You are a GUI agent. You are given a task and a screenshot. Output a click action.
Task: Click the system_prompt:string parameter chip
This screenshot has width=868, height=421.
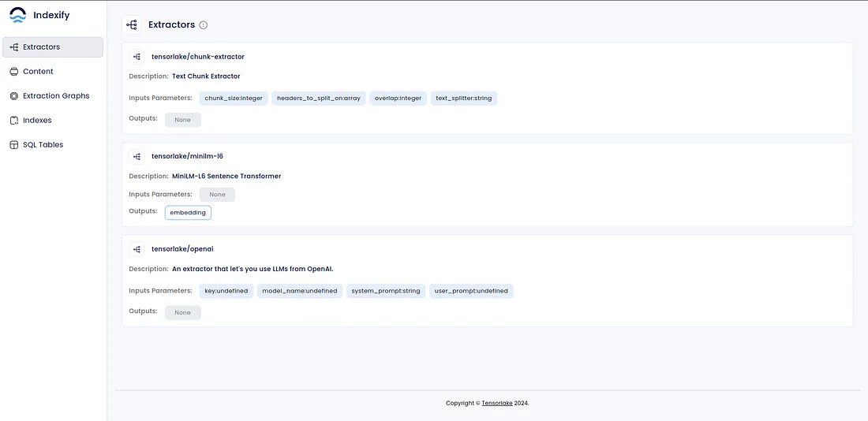pos(386,291)
